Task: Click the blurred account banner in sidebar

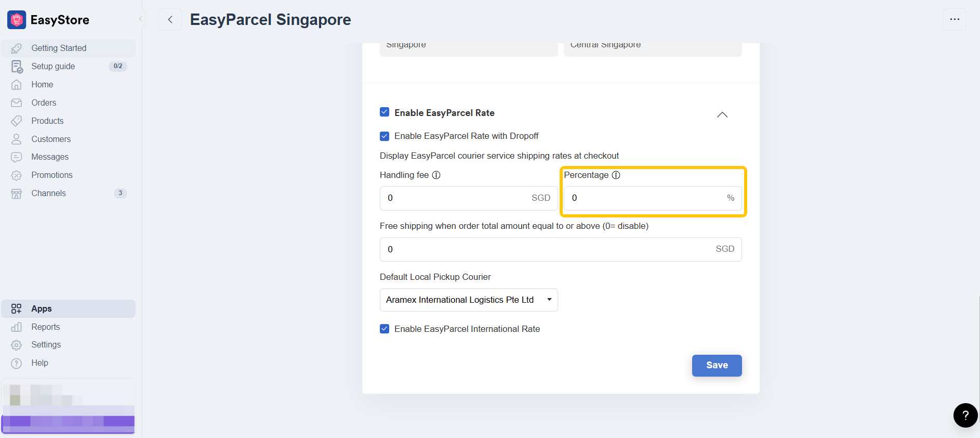Action: point(68,406)
